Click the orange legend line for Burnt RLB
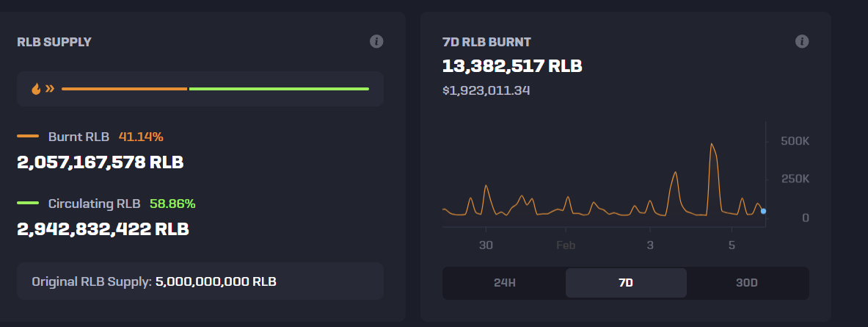 (x=28, y=137)
